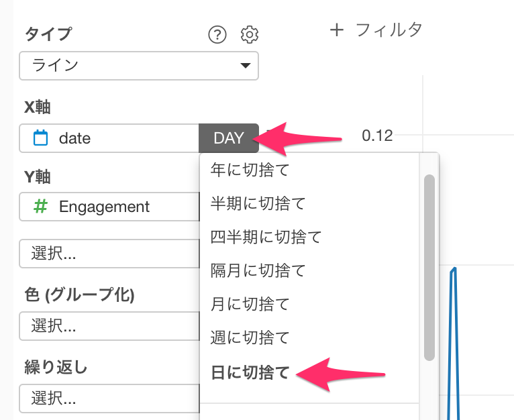Open the date X-axis column selector
514x420 pixels.
coord(109,138)
